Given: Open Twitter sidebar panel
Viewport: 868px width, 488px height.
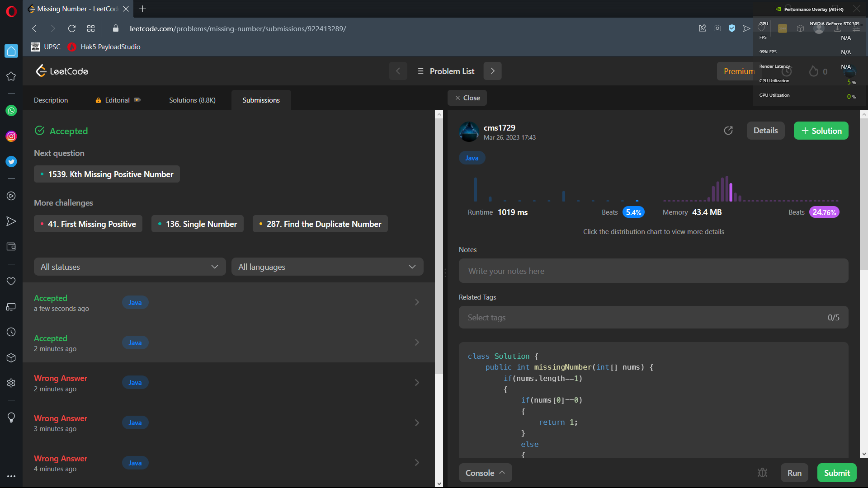Looking at the screenshot, I should [x=11, y=162].
